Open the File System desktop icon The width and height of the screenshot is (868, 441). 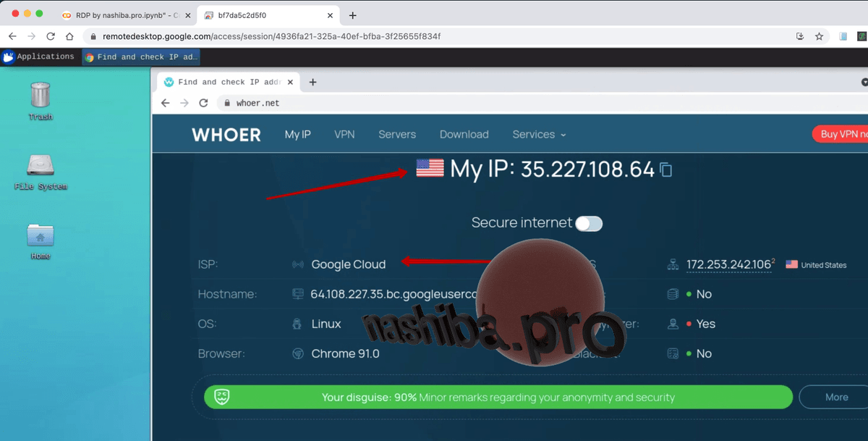click(41, 171)
